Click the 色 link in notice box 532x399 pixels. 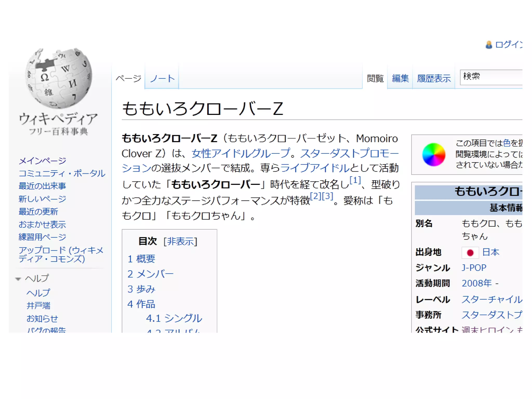click(x=507, y=143)
